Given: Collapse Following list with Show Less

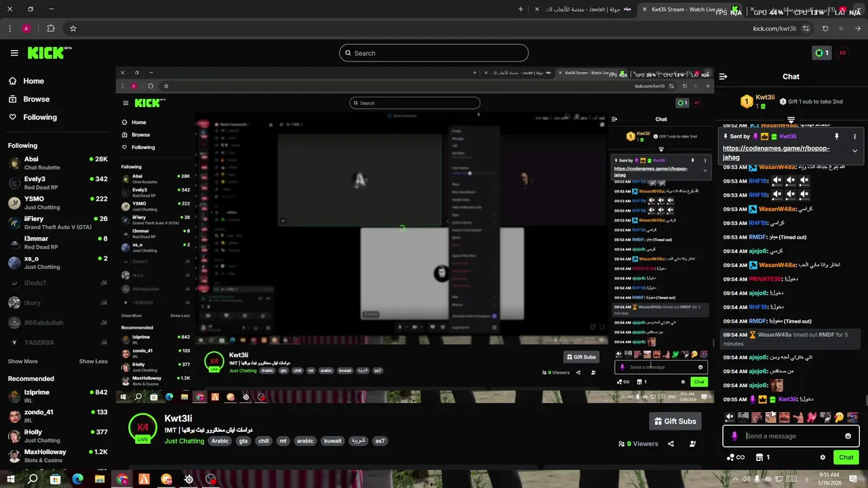Looking at the screenshot, I should tap(94, 361).
